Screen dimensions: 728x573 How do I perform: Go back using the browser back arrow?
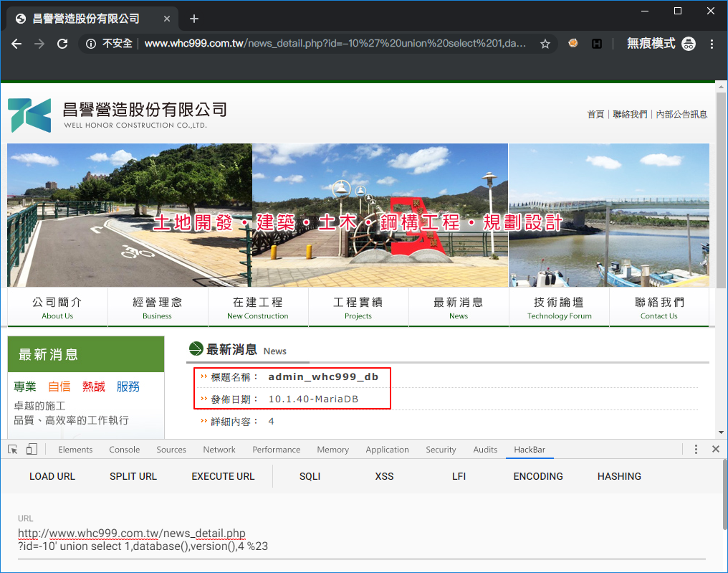pyautogui.click(x=16, y=44)
